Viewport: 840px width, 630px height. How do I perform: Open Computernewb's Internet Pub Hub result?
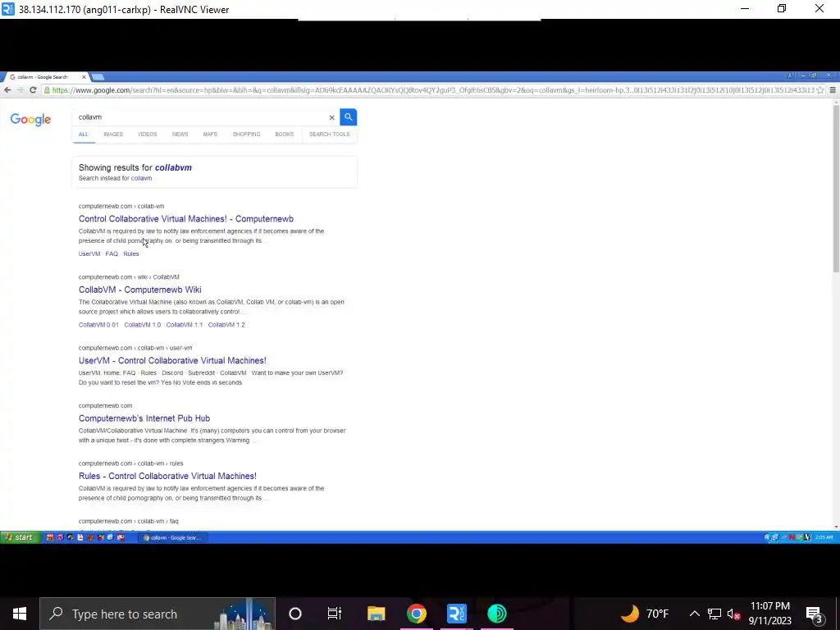(x=144, y=418)
